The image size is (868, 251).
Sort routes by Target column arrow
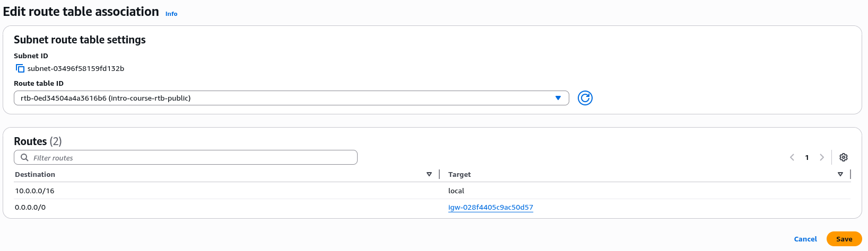coord(840,174)
